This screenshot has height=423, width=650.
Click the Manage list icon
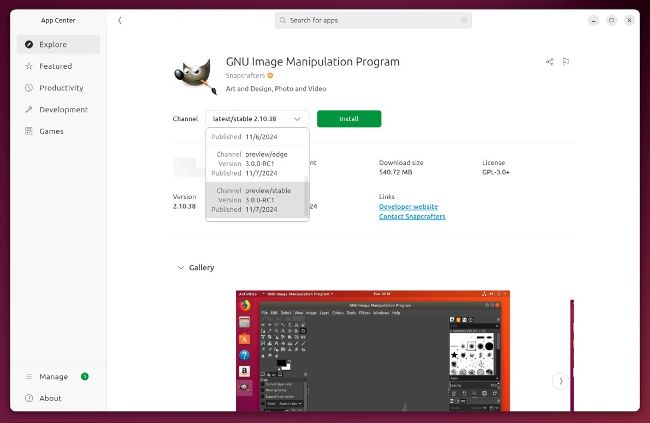tap(29, 377)
